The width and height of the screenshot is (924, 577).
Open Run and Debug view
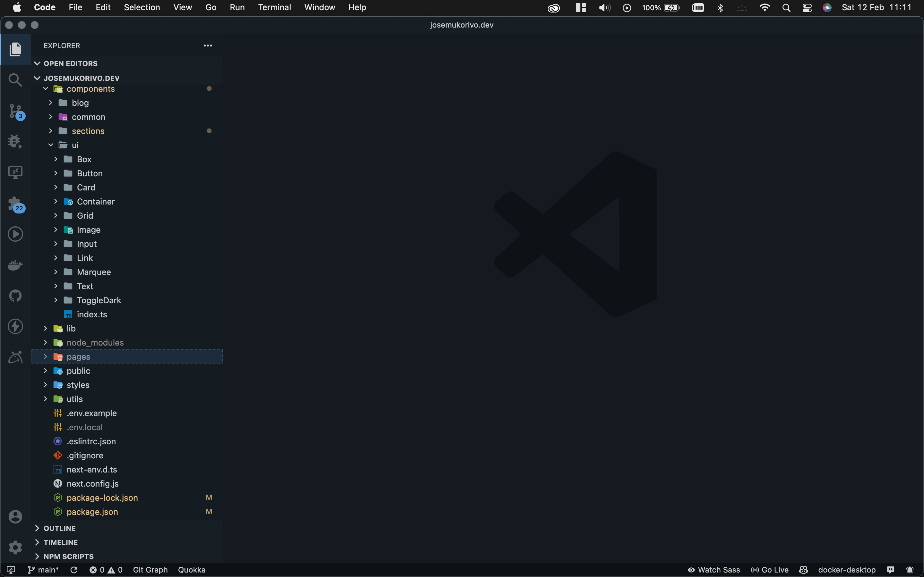point(15,142)
